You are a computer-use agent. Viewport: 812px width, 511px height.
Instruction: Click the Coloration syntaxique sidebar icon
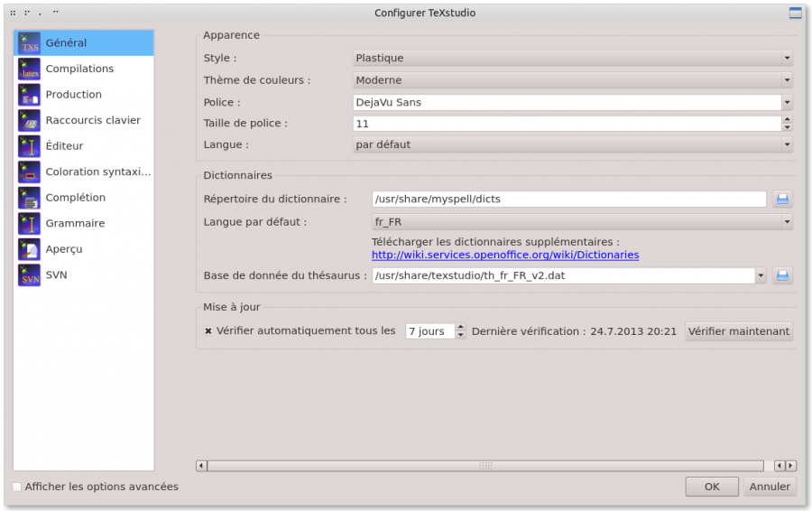click(x=29, y=172)
